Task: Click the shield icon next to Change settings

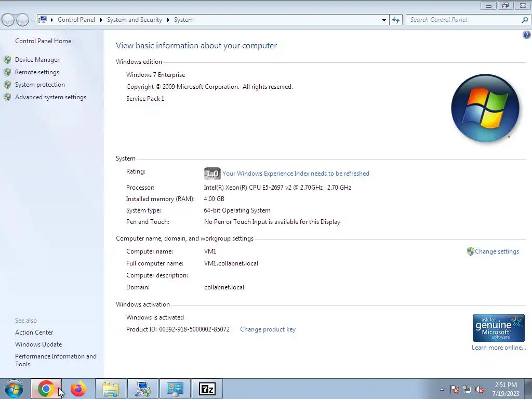Action: (x=470, y=251)
